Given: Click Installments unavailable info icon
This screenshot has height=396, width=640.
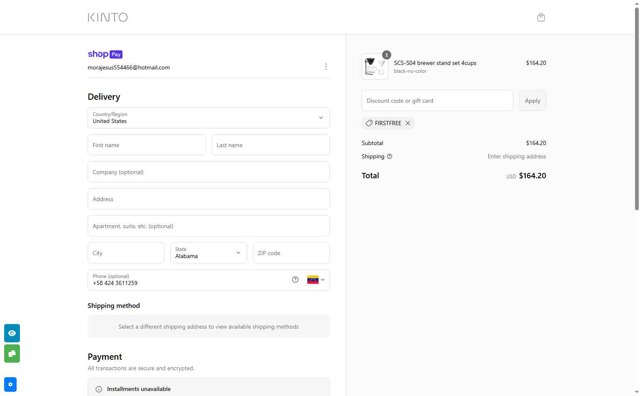Looking at the screenshot, I should pos(99,389).
